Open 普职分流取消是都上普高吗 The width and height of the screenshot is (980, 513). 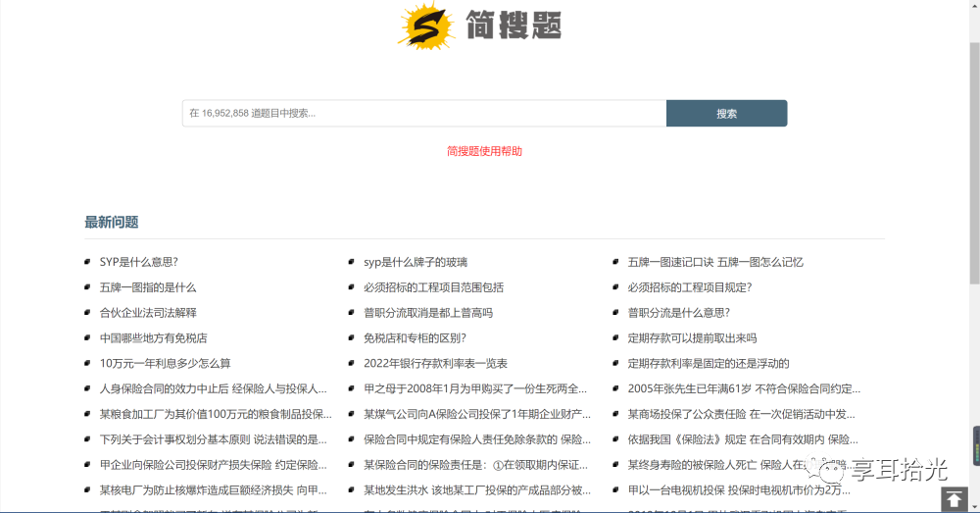[428, 313]
